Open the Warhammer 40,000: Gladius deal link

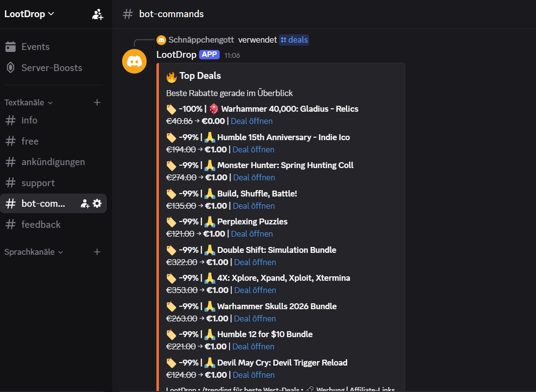click(252, 121)
